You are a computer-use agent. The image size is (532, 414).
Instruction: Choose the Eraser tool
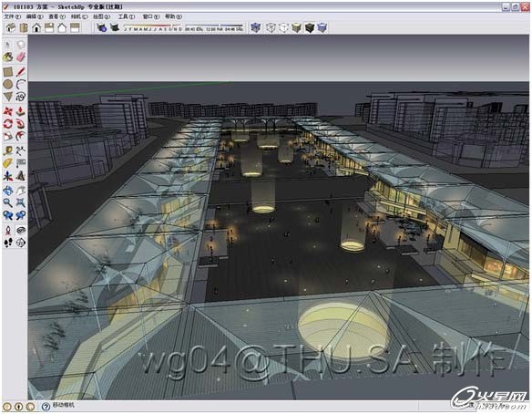point(21,57)
